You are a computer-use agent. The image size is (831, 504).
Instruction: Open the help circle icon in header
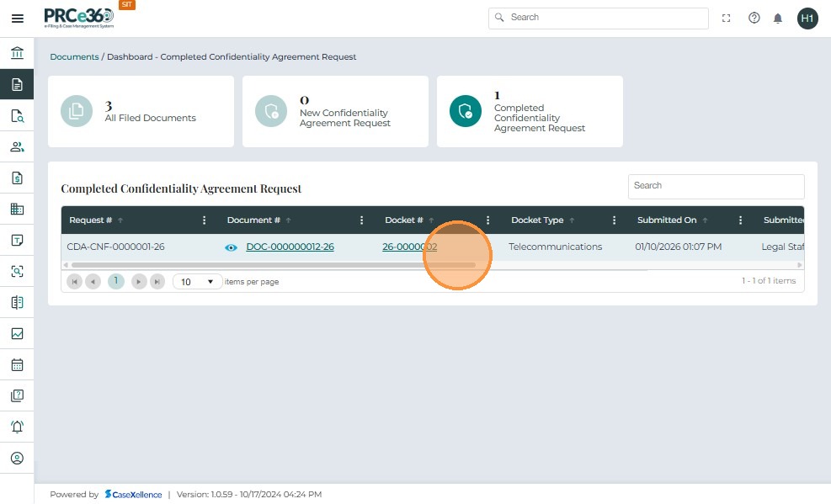(x=754, y=18)
